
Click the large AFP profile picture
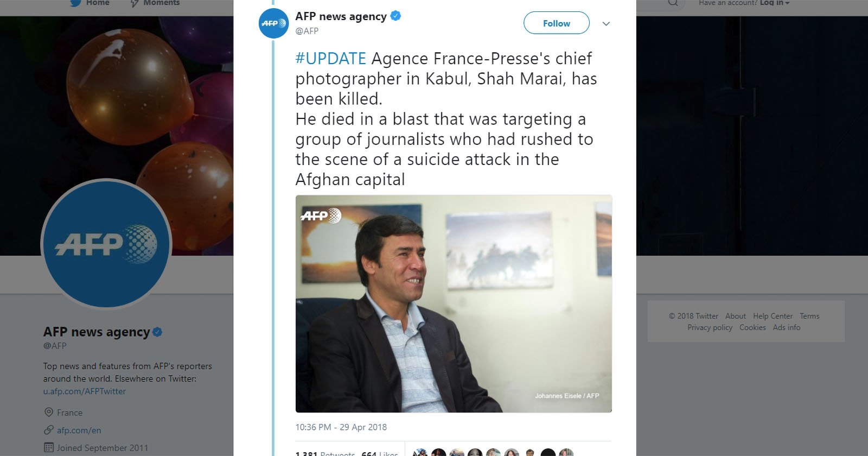pos(106,244)
